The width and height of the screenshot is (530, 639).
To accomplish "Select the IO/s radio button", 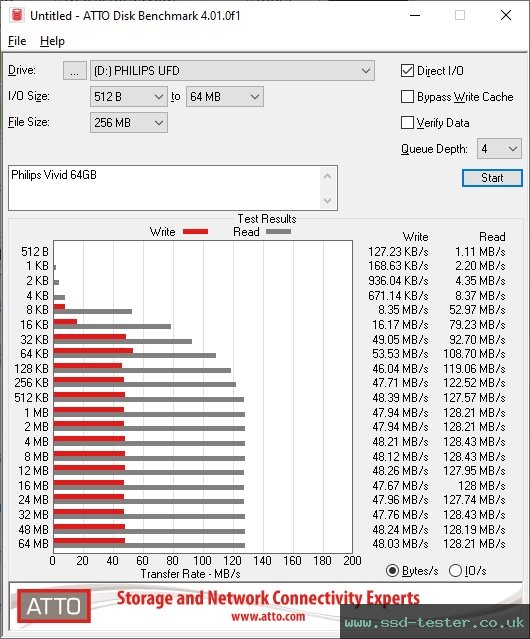I will (455, 571).
